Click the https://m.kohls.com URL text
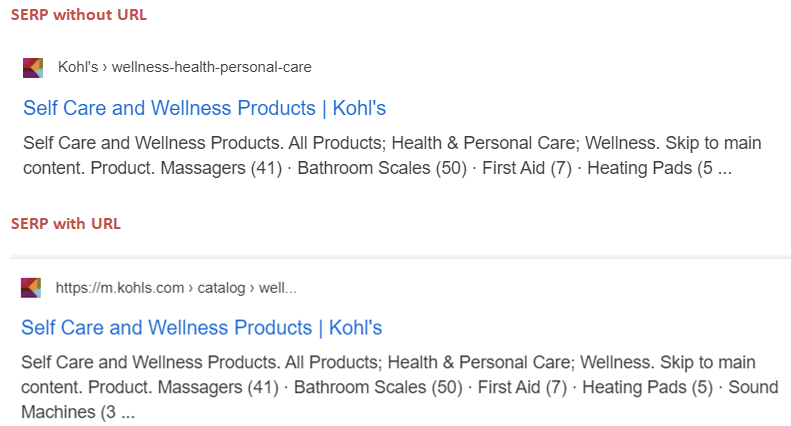 (x=120, y=288)
